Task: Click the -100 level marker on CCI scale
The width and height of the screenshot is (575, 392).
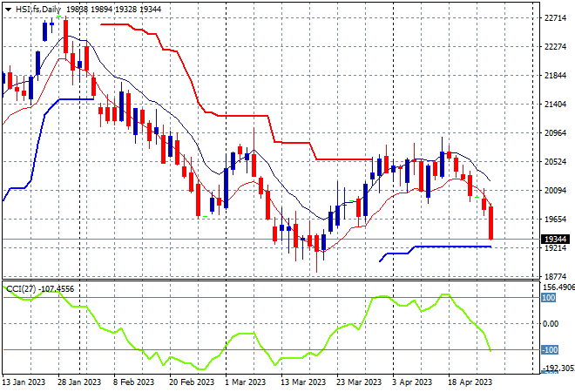Action: pos(550,350)
